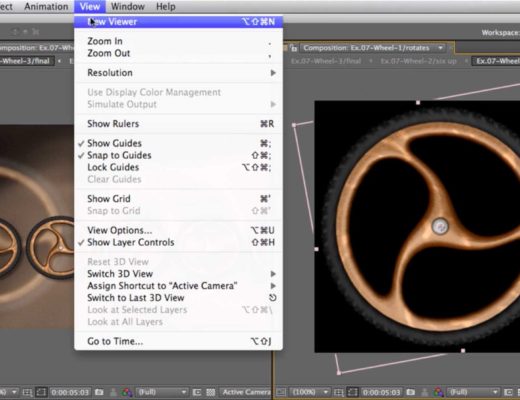The image size is (520, 400).
Task: Toggle Snap to Guides option
Action: pyautogui.click(x=179, y=155)
